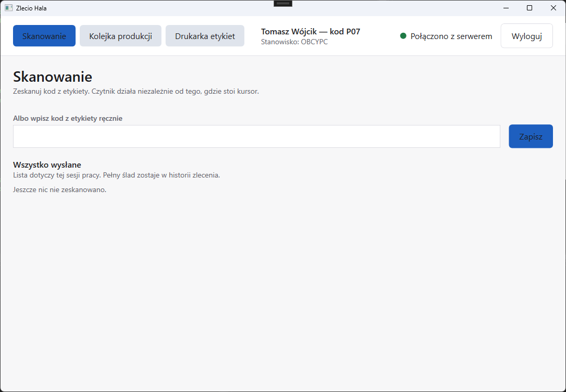
Task: Click the 'Zeskanuj kod z etykiety' instruction text
Action: 136,92
